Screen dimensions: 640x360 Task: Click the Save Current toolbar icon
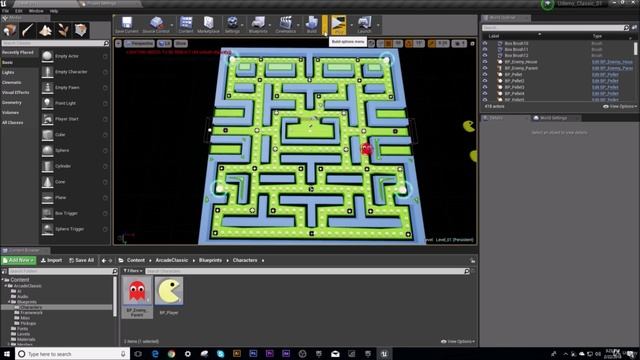[x=127, y=24]
